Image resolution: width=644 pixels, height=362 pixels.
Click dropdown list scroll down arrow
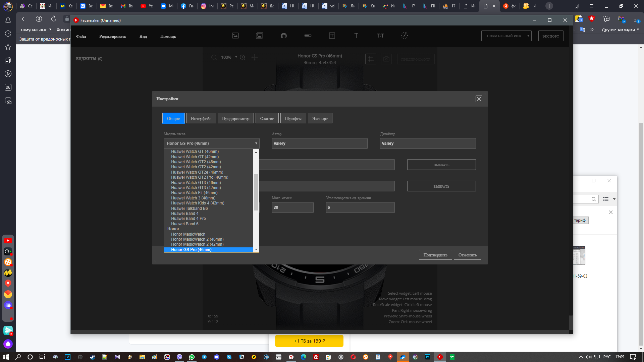[256, 249]
